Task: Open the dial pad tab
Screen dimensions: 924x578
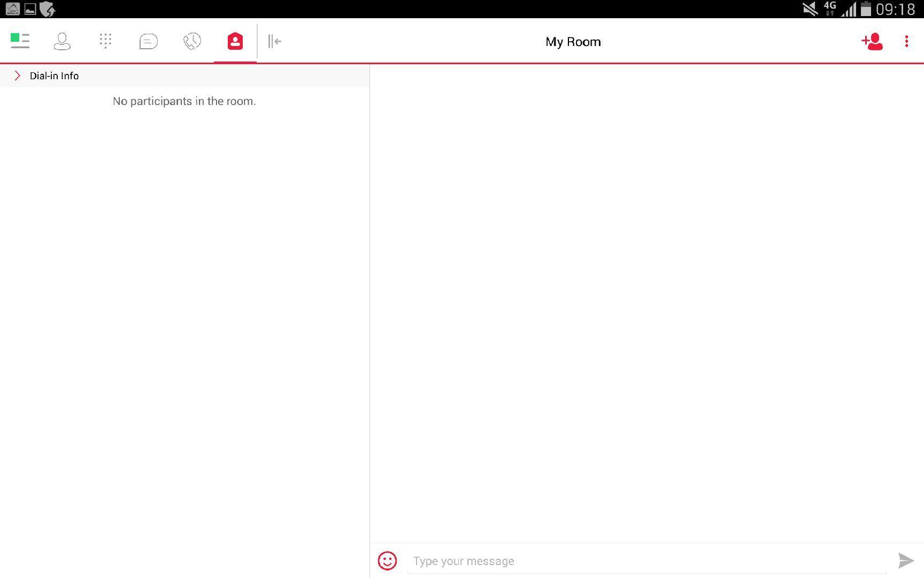Action: pyautogui.click(x=105, y=41)
